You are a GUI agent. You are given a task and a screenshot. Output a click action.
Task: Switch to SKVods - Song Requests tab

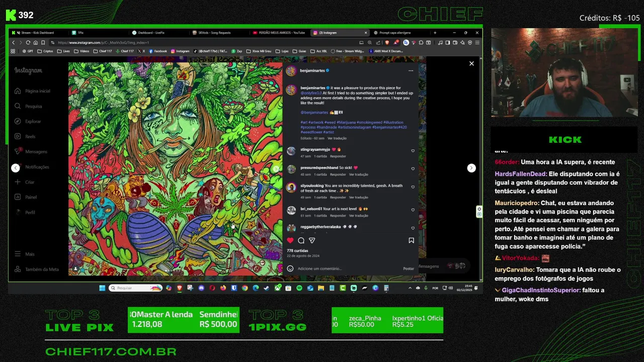[218, 33]
